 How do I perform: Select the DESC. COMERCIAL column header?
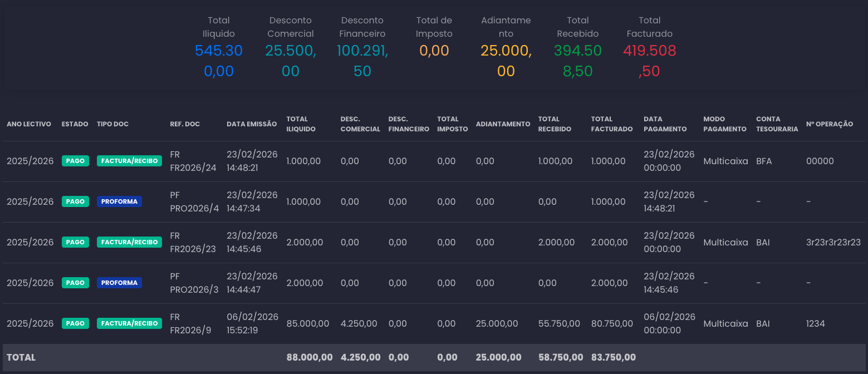[360, 124]
